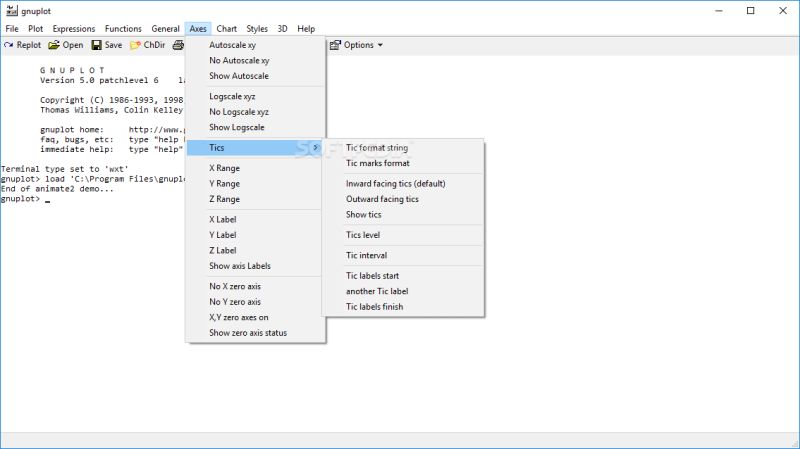Viewport: 800px width, 449px height.
Task: Select X Range entry
Action: pyautogui.click(x=256, y=168)
